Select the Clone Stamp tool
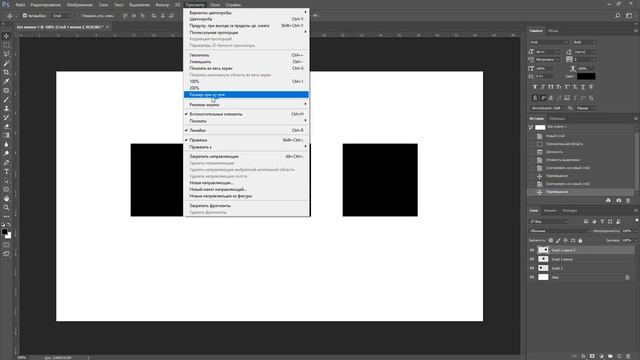This screenshot has height=360, width=640. [6, 109]
